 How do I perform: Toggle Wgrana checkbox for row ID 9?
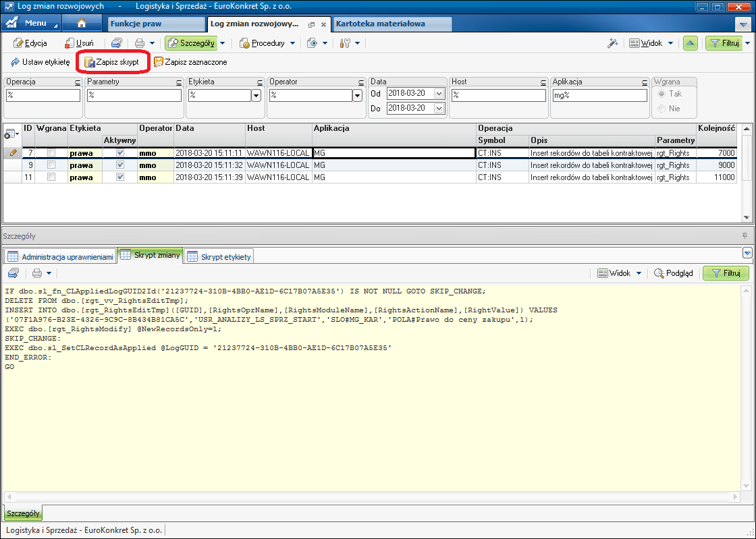coord(51,165)
